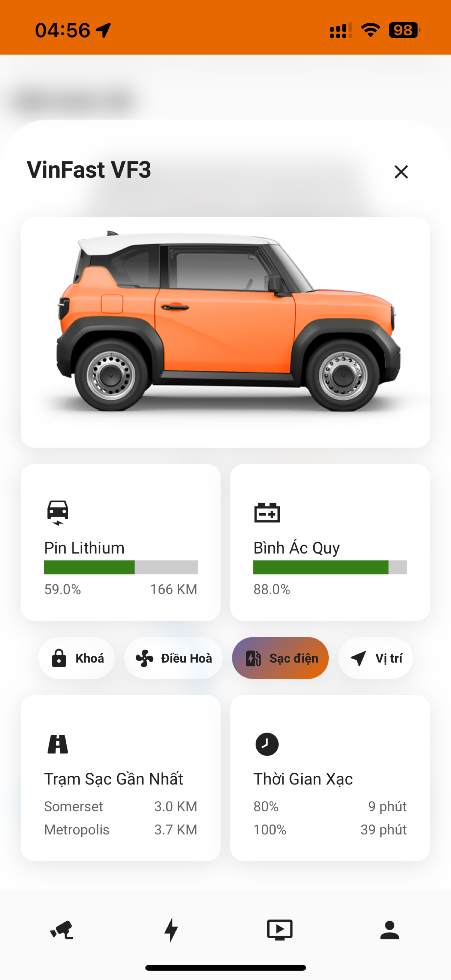The width and height of the screenshot is (451, 980).
Task: Toggle the Khoá lock button
Action: pos(77,658)
